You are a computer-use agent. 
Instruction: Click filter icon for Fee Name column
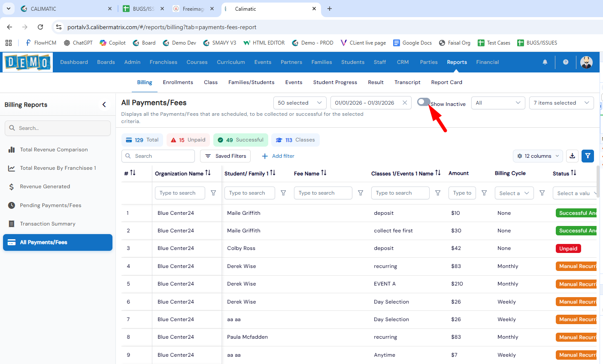pyautogui.click(x=361, y=193)
